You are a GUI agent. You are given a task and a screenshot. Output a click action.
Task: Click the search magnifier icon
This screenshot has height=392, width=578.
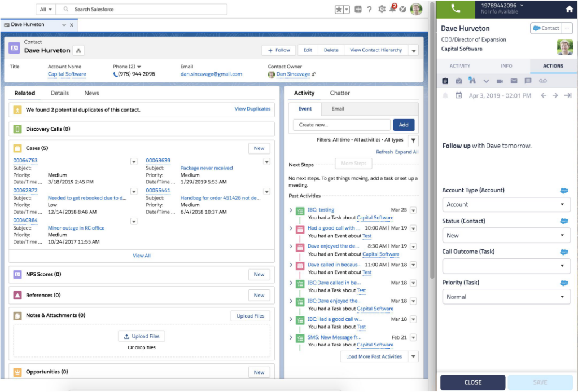[x=66, y=9]
